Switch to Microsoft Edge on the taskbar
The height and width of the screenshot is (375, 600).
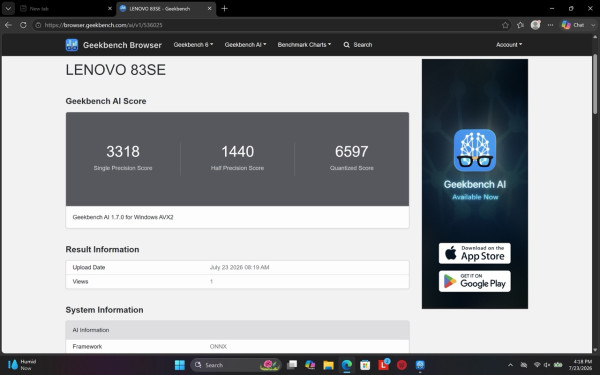pos(347,365)
